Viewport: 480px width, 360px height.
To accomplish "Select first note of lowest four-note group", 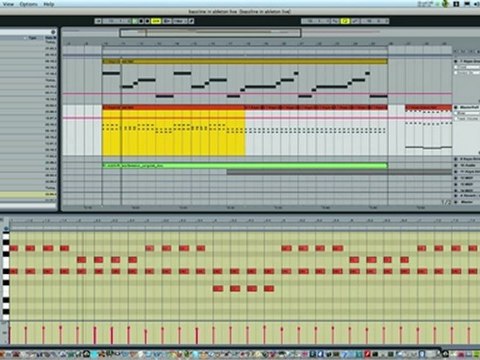I will (x=218, y=288).
